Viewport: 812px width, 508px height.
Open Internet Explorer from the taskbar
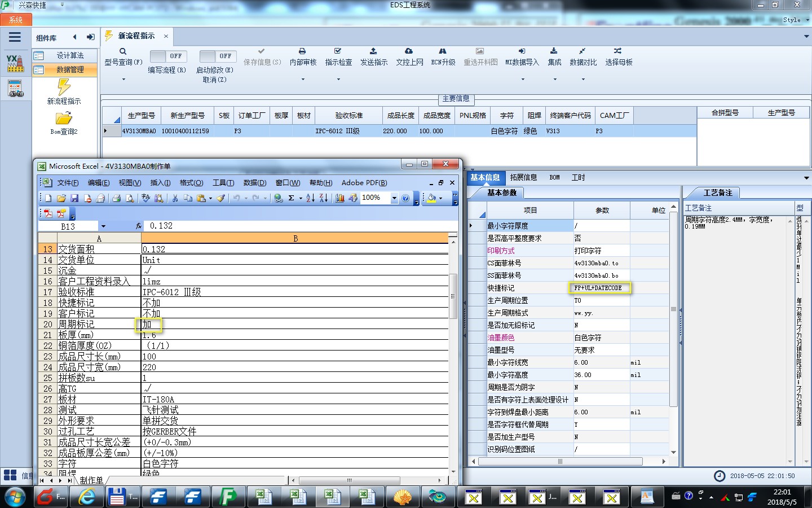(86, 497)
